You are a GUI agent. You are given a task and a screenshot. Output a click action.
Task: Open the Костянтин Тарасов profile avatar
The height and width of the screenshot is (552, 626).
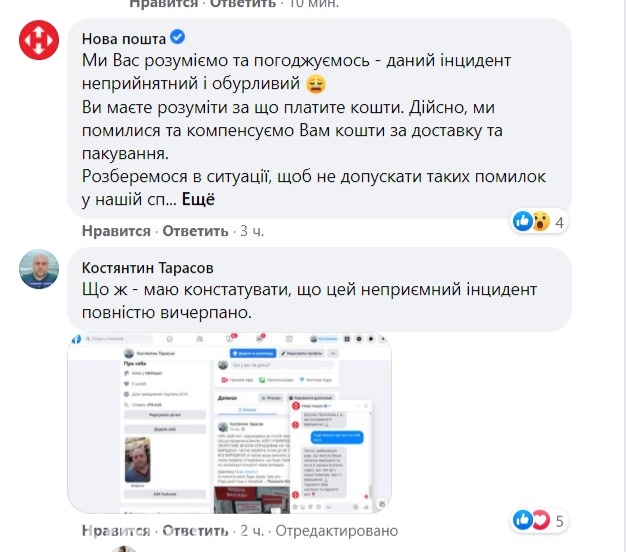39,269
